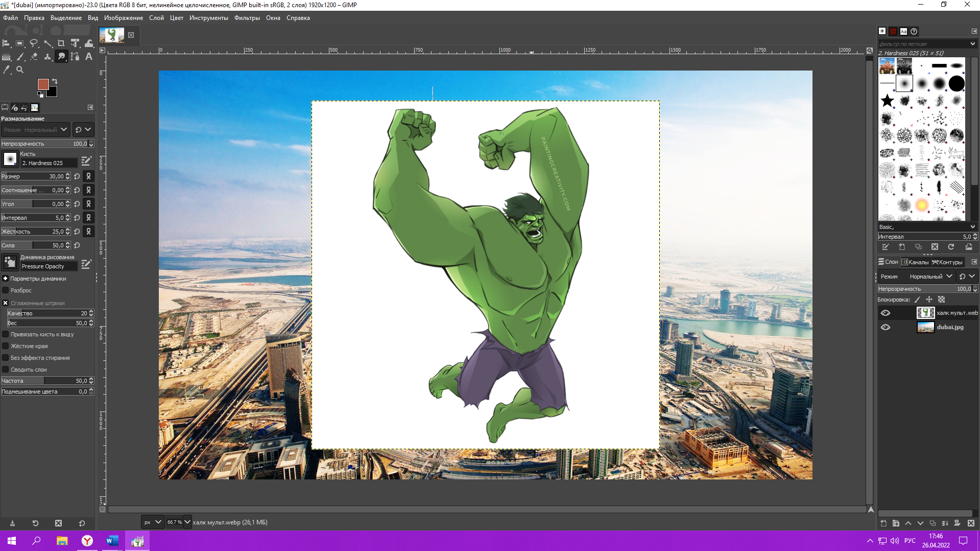Select the Eraser tool
The width and height of the screenshot is (980, 551).
tap(34, 57)
